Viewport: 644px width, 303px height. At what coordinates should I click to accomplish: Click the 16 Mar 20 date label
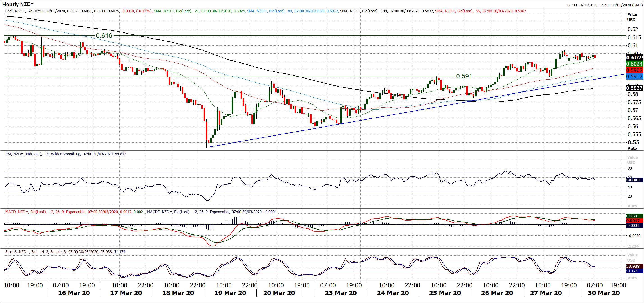point(74,293)
